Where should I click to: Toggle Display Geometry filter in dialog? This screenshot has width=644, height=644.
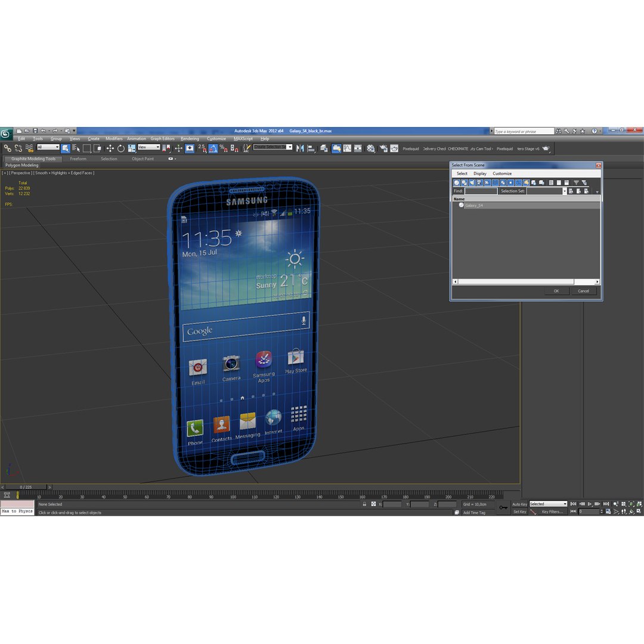point(456,183)
